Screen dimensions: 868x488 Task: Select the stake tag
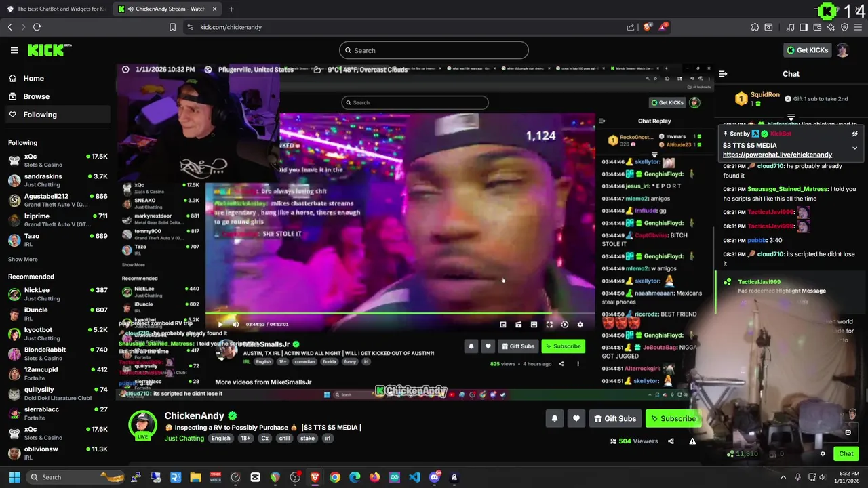[x=307, y=439]
